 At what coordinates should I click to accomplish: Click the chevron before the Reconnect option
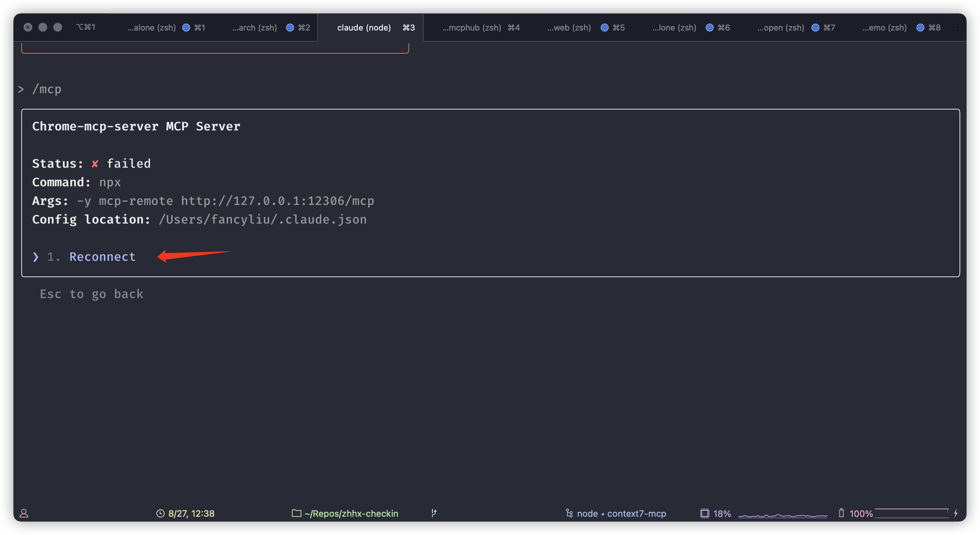pos(36,257)
